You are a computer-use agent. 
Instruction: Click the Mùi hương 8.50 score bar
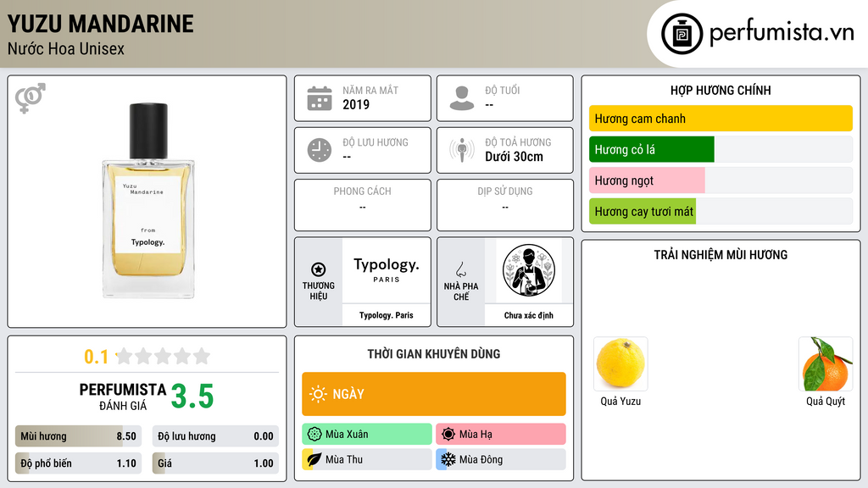(x=79, y=436)
